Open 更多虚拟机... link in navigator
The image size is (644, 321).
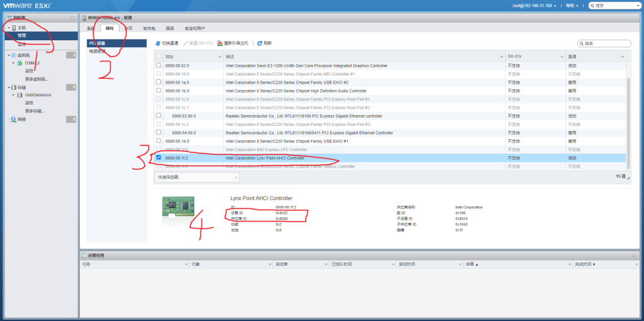(37, 79)
